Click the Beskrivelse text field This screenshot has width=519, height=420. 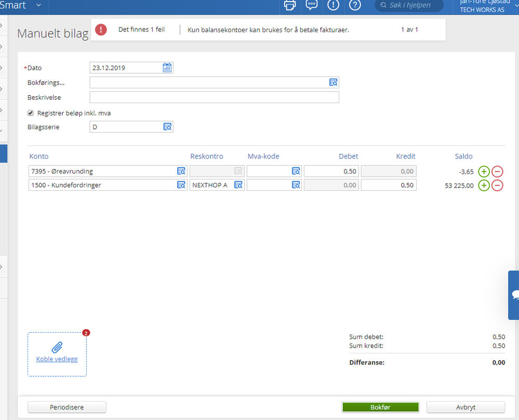point(214,97)
